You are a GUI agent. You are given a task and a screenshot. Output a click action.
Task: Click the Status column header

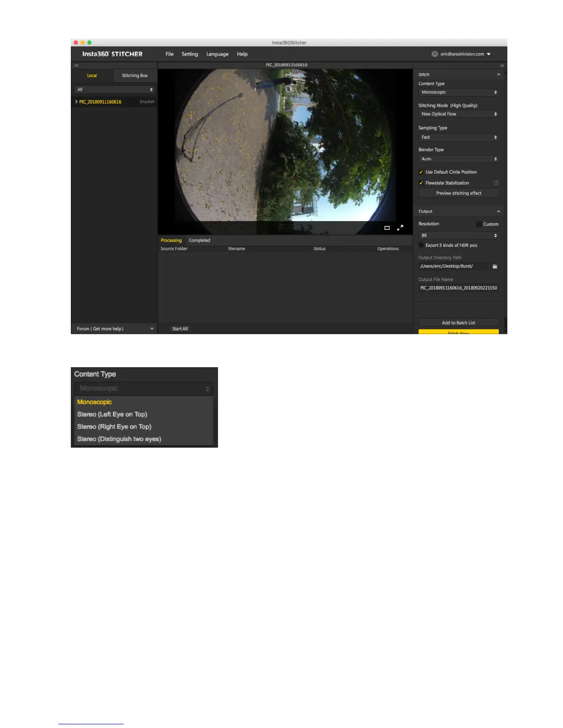point(320,249)
